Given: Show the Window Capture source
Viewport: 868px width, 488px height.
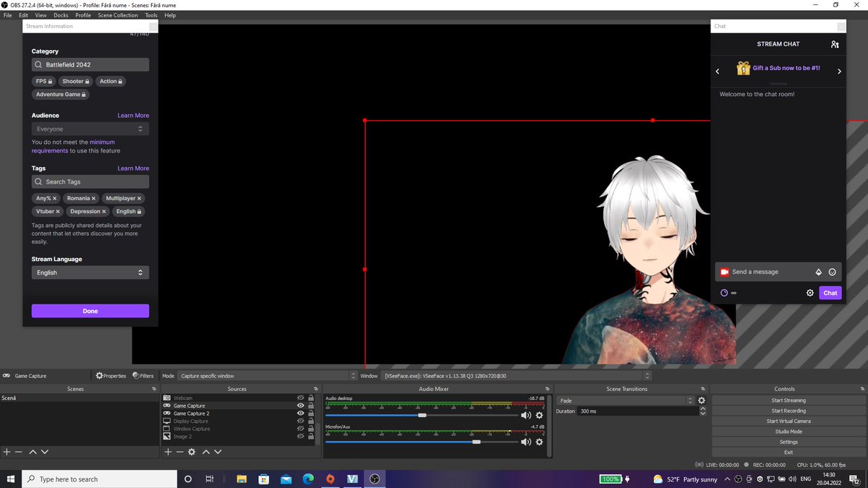Looking at the screenshot, I should click(x=300, y=429).
